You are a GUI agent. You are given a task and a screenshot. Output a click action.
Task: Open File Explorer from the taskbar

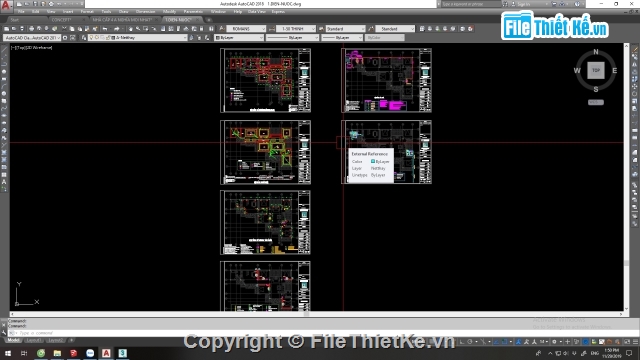pos(57,353)
